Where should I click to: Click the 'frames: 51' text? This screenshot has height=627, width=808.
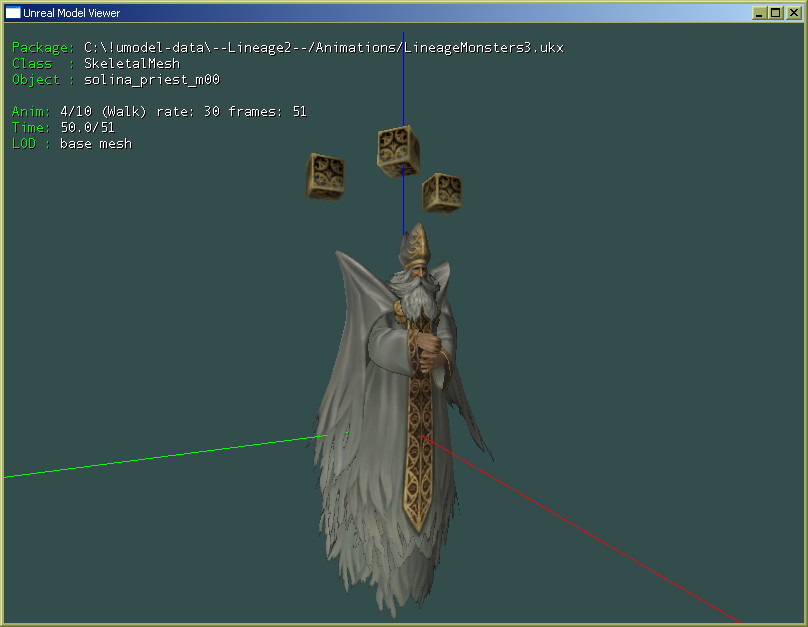(267, 111)
